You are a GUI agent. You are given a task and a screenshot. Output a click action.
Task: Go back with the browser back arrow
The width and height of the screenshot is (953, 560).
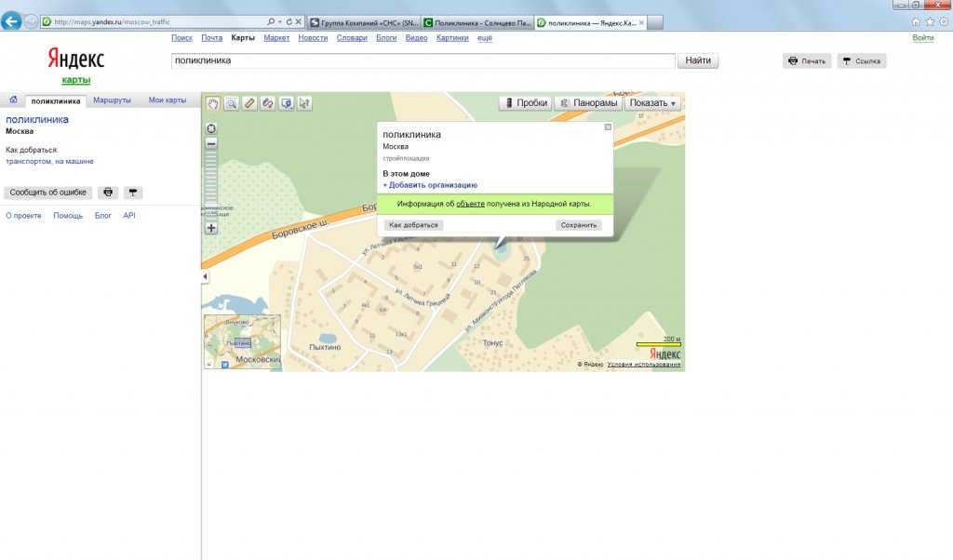tap(11, 21)
